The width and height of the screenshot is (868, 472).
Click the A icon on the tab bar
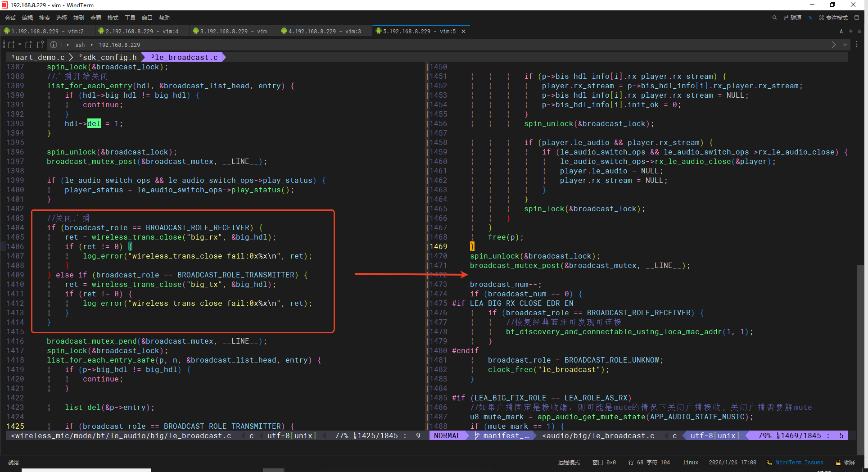coord(841,31)
